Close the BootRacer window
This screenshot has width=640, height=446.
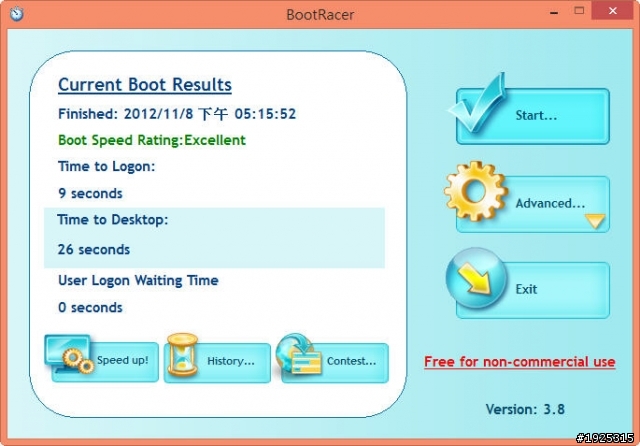(x=612, y=11)
